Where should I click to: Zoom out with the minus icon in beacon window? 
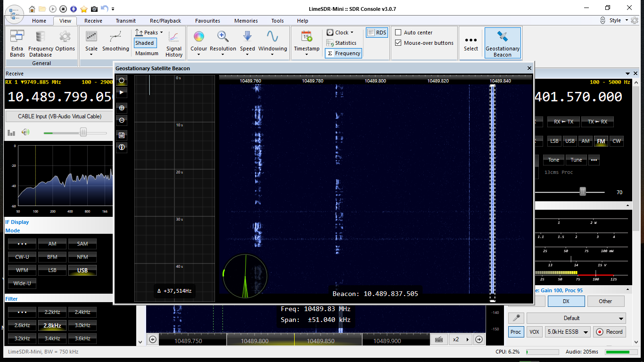[122, 120]
